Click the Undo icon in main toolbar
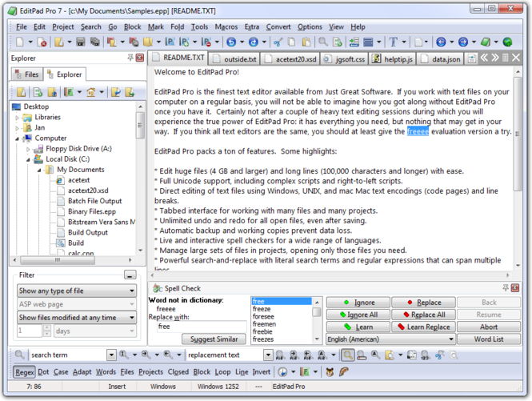 pos(231,42)
